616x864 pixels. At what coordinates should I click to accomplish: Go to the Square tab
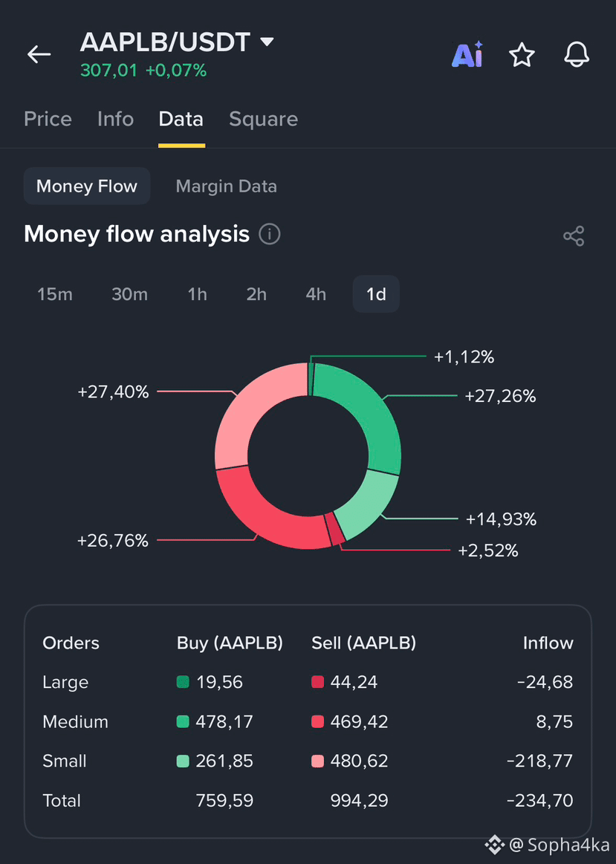263,119
